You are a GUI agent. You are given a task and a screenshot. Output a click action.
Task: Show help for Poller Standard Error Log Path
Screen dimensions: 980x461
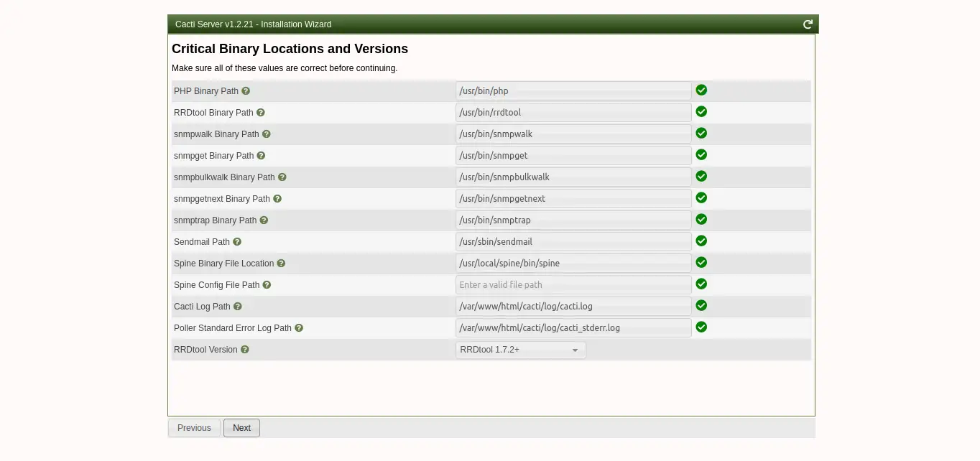299,328
